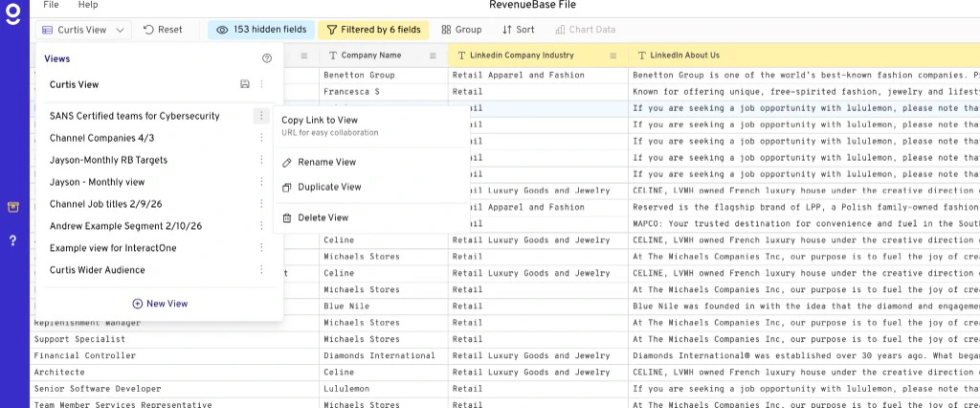Viewport: 980px width, 408px height.
Task: Open Company Name column menu icon
Action: pyautogui.click(x=433, y=56)
